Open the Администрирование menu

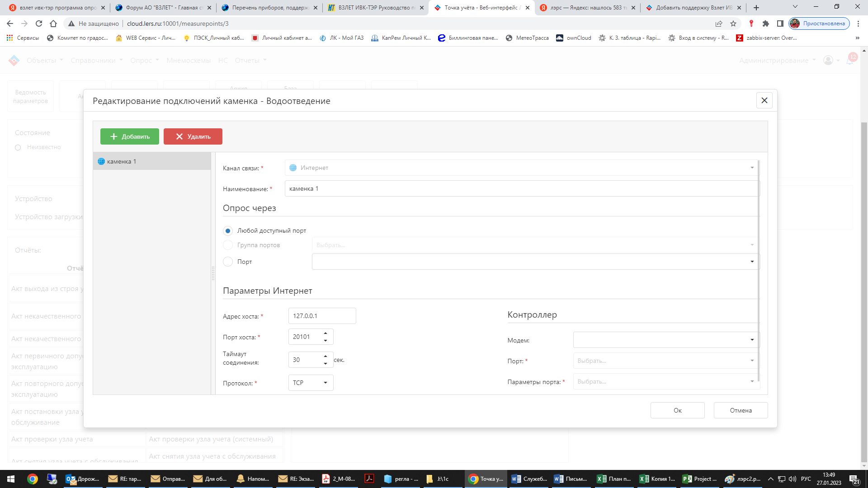pos(778,60)
